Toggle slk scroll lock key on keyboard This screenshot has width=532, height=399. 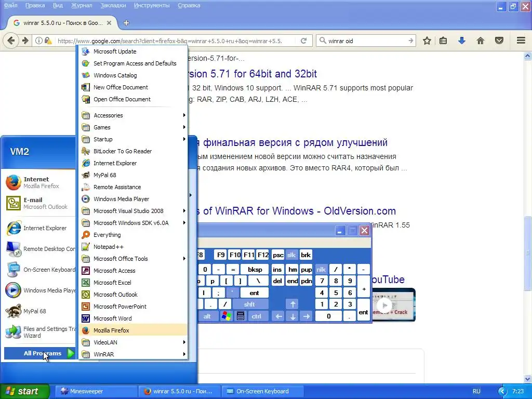click(291, 255)
